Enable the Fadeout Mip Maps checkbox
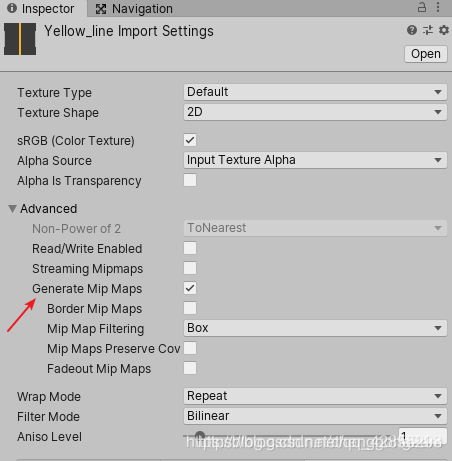Image resolution: width=452 pixels, height=461 pixels. coord(190,368)
